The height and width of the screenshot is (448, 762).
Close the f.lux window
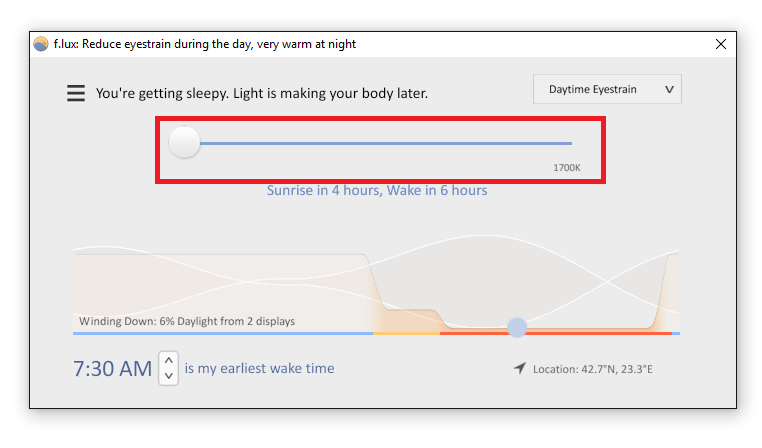pos(721,44)
